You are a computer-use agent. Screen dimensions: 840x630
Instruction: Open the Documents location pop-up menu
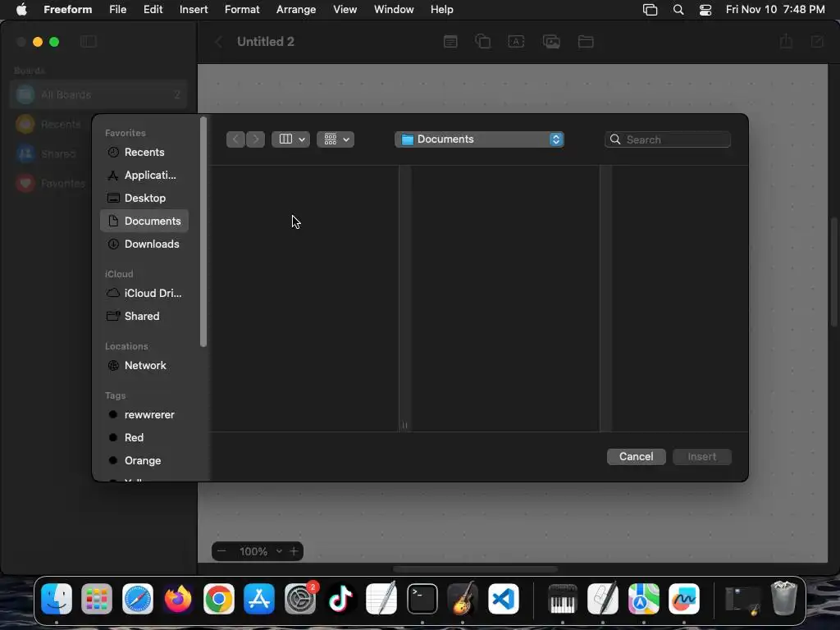[x=479, y=139]
